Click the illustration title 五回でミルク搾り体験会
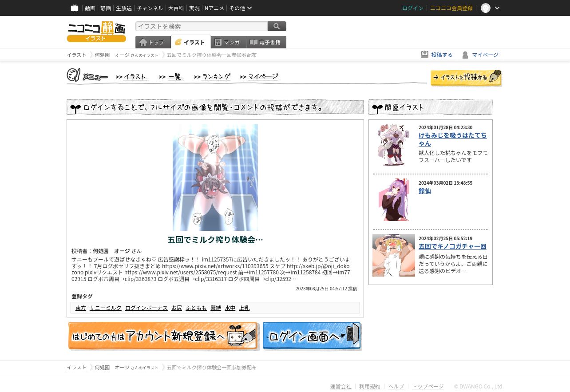The image size is (570, 392). 215,240
